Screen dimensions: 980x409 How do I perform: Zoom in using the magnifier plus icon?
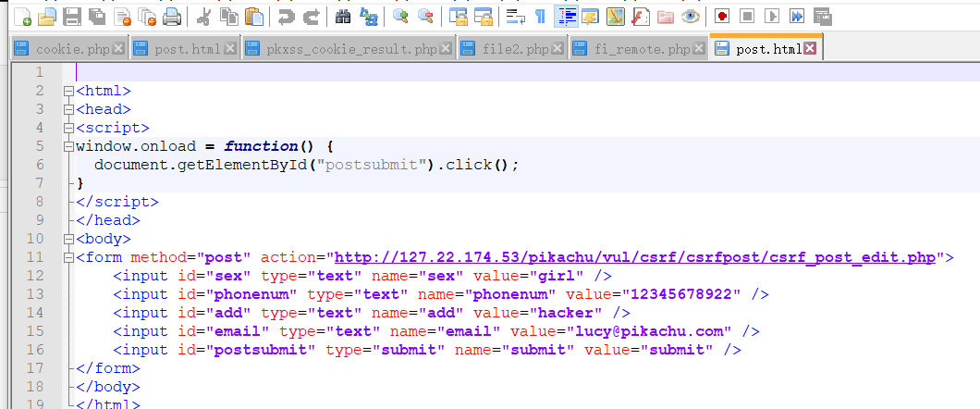click(400, 17)
